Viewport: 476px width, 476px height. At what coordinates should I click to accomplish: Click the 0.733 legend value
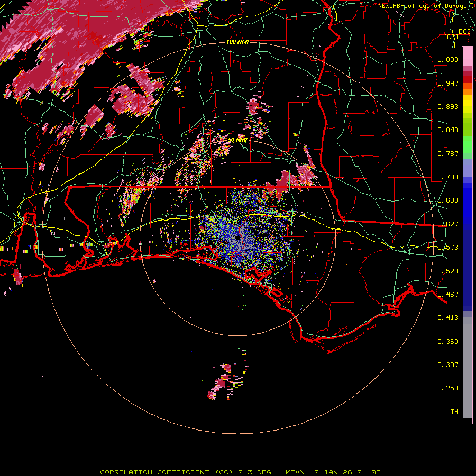(448, 177)
